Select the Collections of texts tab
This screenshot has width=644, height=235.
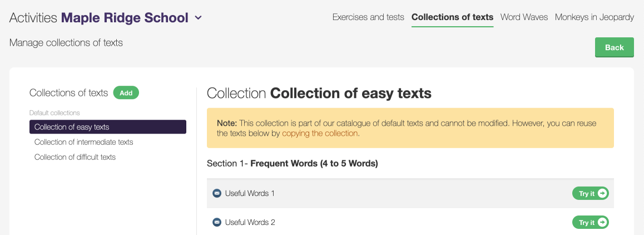[452, 17]
